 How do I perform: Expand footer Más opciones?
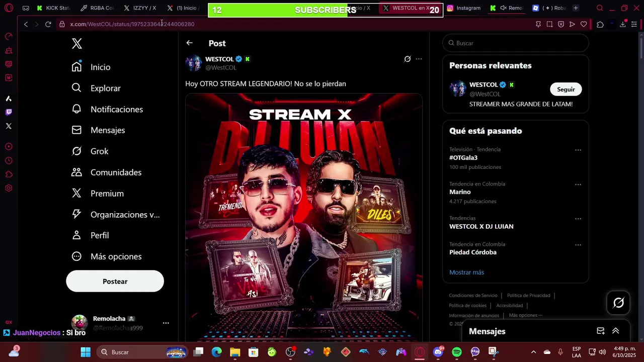tap(526, 315)
